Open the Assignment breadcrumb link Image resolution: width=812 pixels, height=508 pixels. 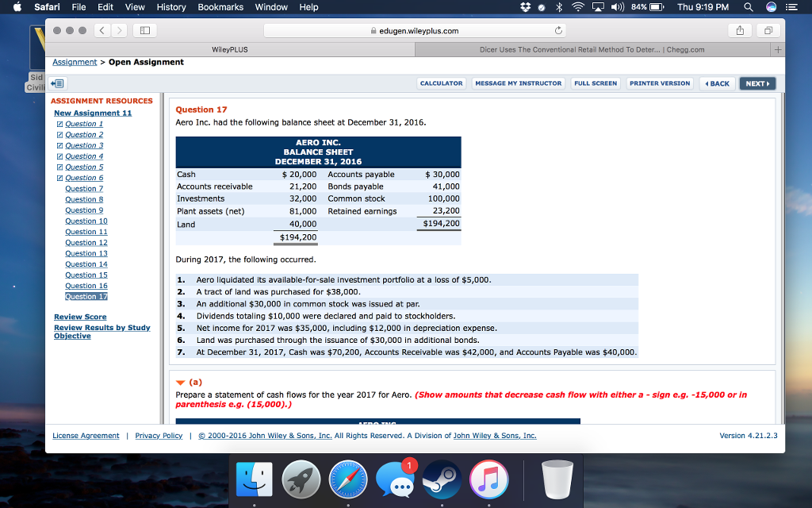tap(75, 62)
